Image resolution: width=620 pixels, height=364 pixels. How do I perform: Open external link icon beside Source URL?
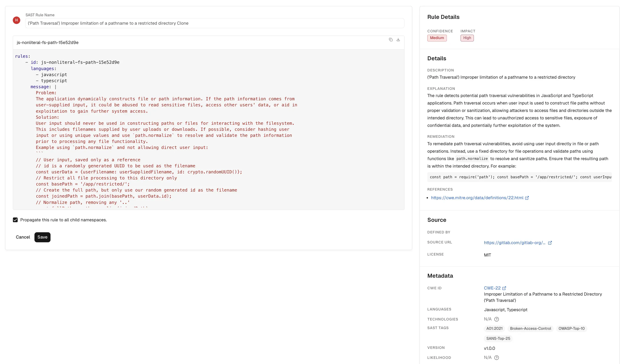(550, 243)
